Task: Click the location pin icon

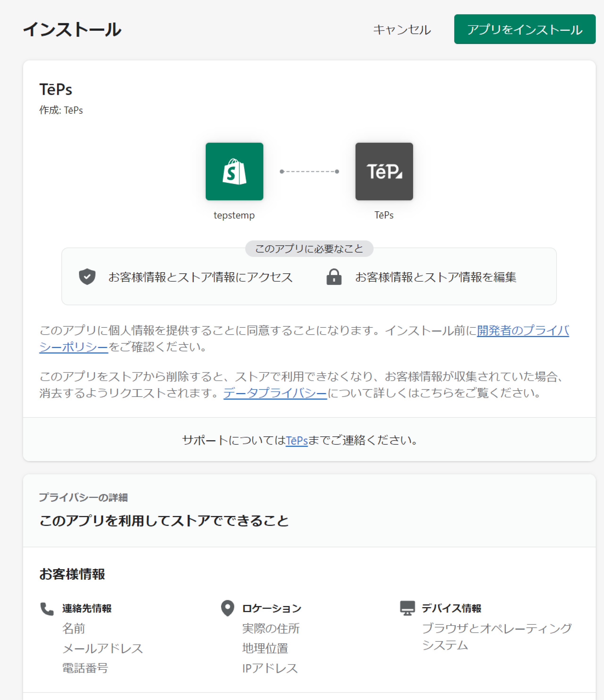Action: [x=227, y=608]
